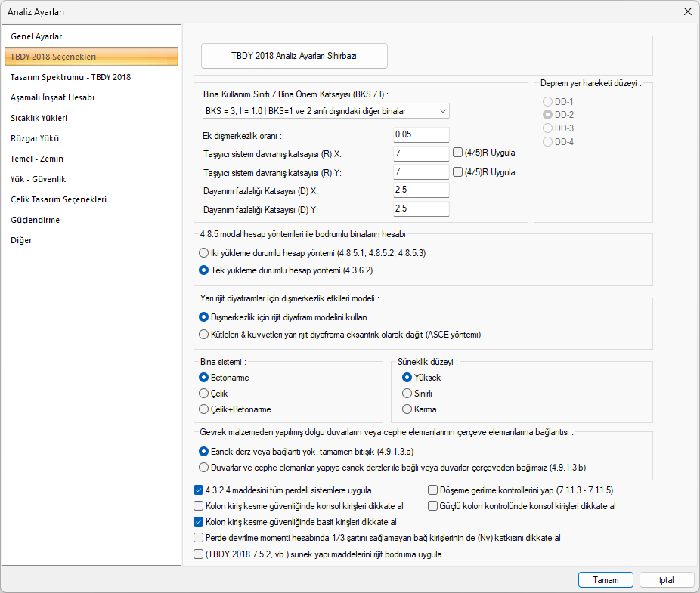Enable Döşeme gerilme kontrollerini yap
The width and height of the screenshot is (700, 593).
(433, 490)
